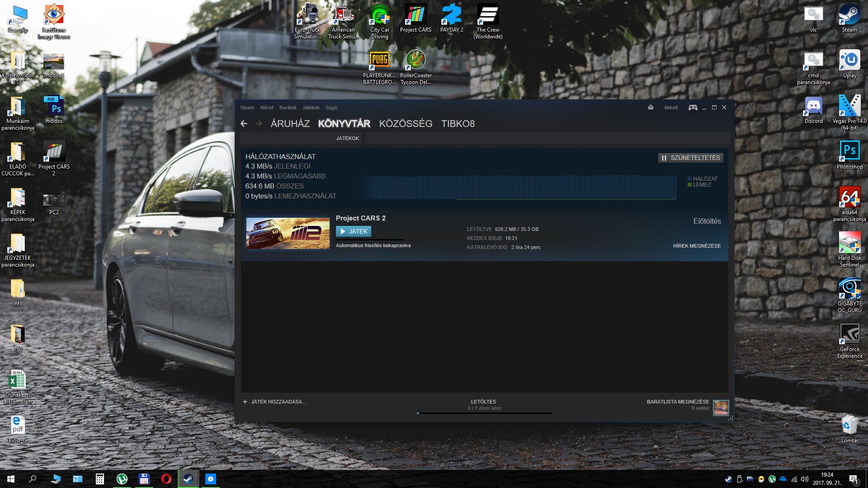This screenshot has height=488, width=868.
Task: Open Barátlista megnézése friends list
Action: [677, 402]
